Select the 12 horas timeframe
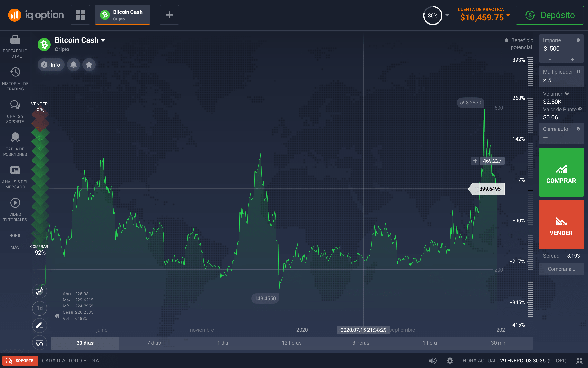This screenshot has height=368, width=588. [x=292, y=343]
